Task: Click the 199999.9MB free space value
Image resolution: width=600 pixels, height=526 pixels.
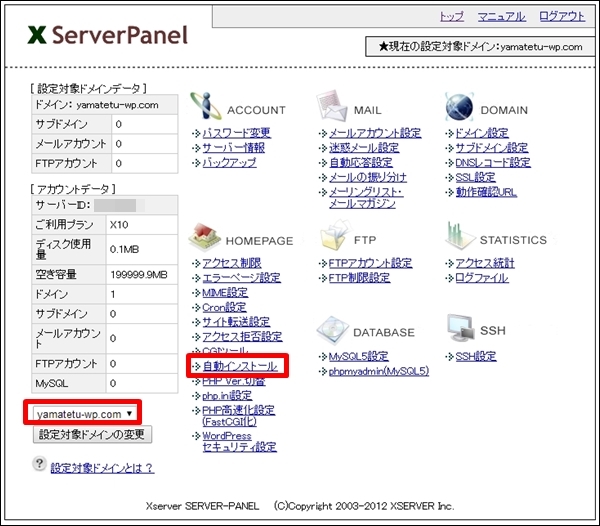Action: click(139, 275)
